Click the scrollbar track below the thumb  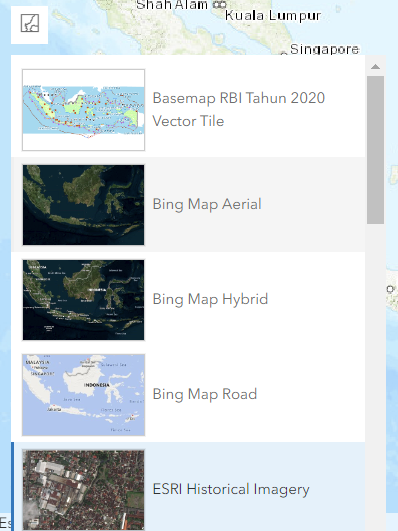[x=375, y=373]
